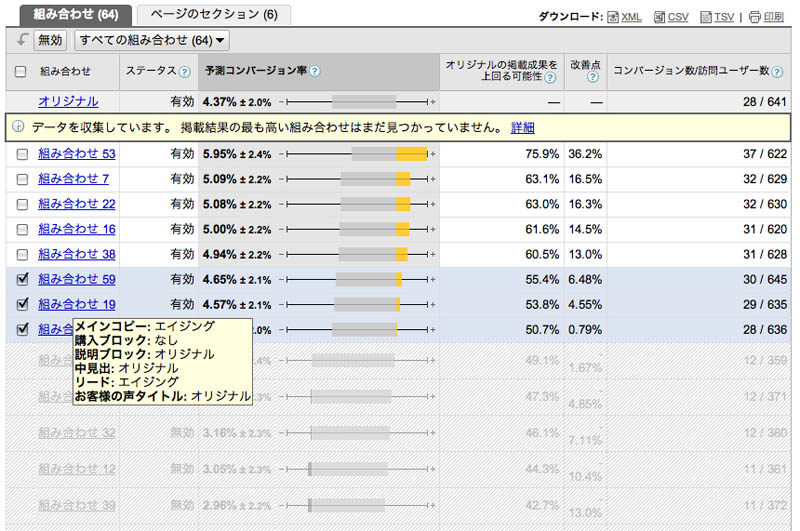Sort by 予測コンバージョン率 column header

[256, 72]
